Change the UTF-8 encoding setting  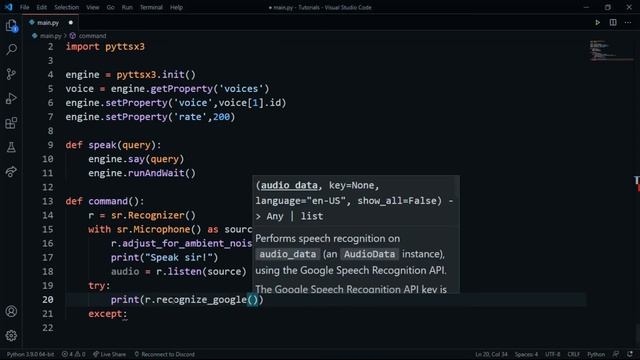(553, 354)
